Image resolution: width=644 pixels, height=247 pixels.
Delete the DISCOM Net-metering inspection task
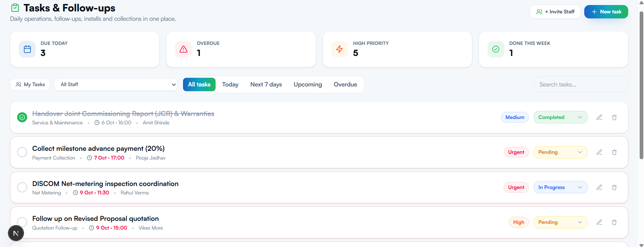click(x=614, y=187)
